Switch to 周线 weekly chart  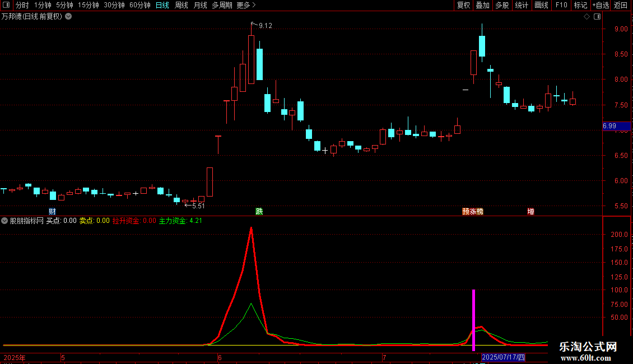[x=181, y=5]
